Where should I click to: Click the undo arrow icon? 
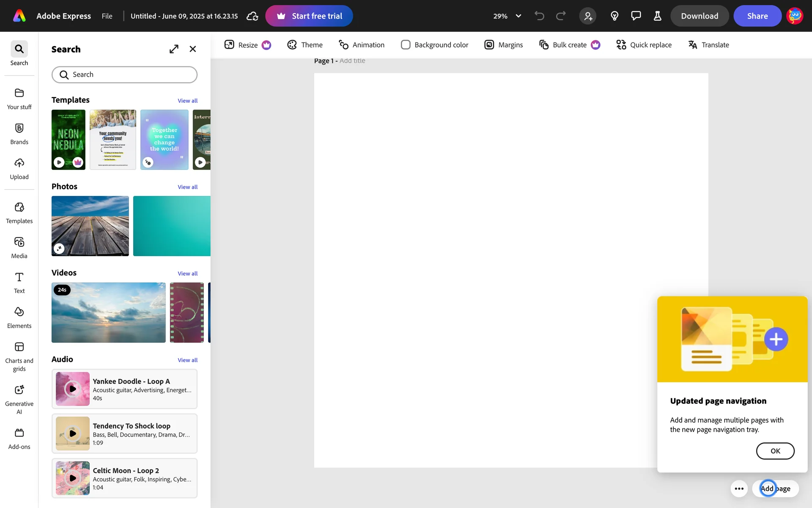[x=539, y=16]
